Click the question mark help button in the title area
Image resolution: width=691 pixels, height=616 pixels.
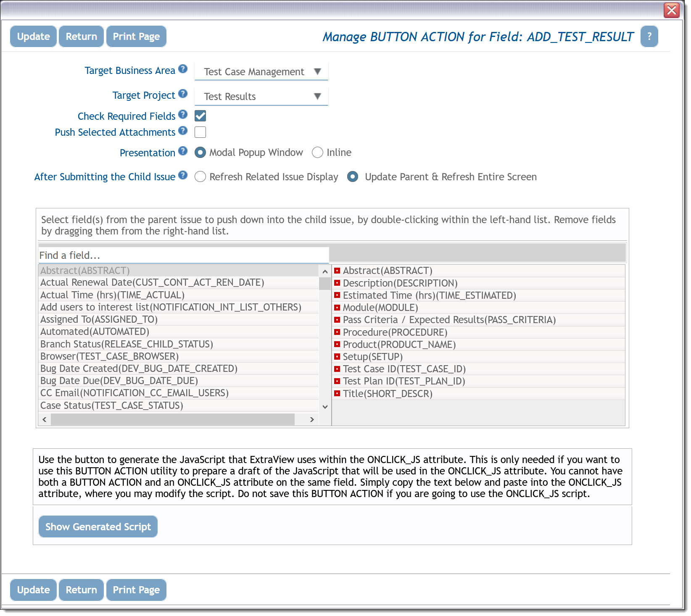[x=649, y=37]
